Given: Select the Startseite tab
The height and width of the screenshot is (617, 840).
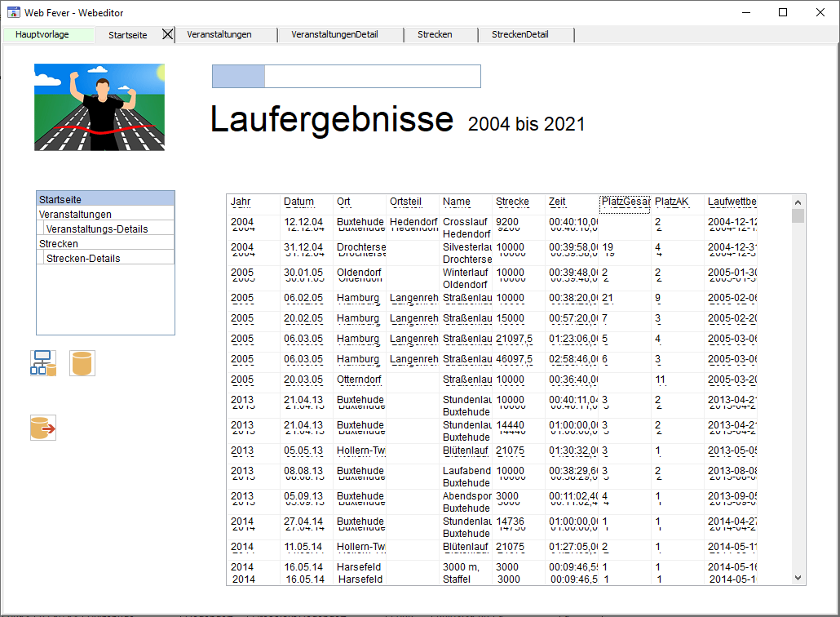Looking at the screenshot, I should [x=127, y=35].
